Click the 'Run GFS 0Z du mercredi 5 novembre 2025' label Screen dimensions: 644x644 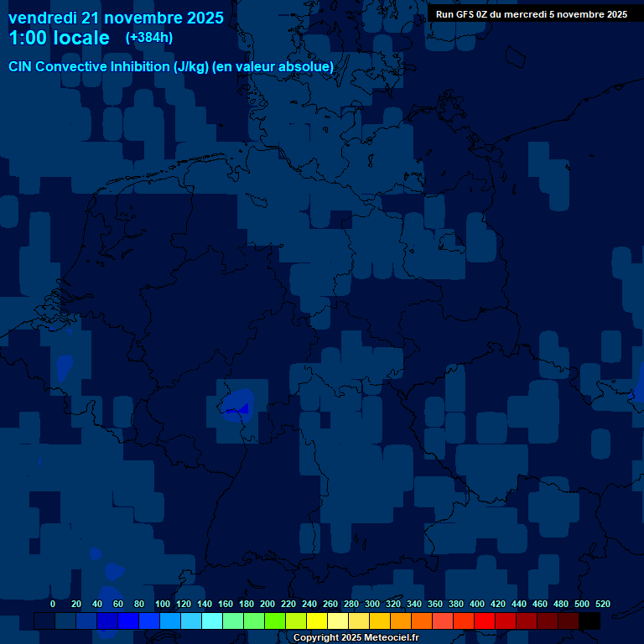point(532,14)
